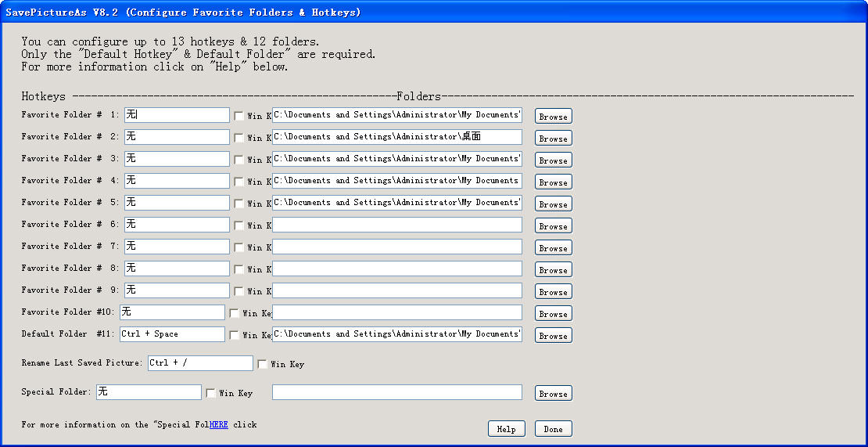Click empty folder path for Favorite Folder # 6
Screen dimensions: 868x447
point(397,225)
